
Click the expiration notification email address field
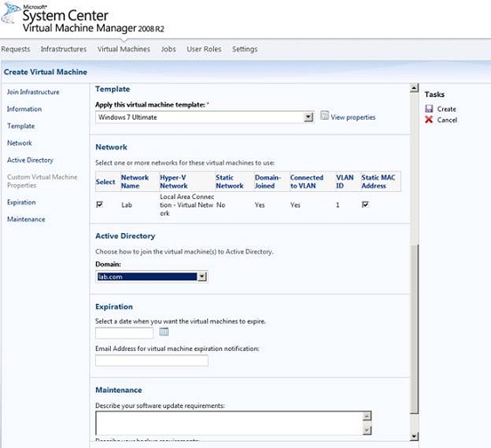click(x=151, y=361)
